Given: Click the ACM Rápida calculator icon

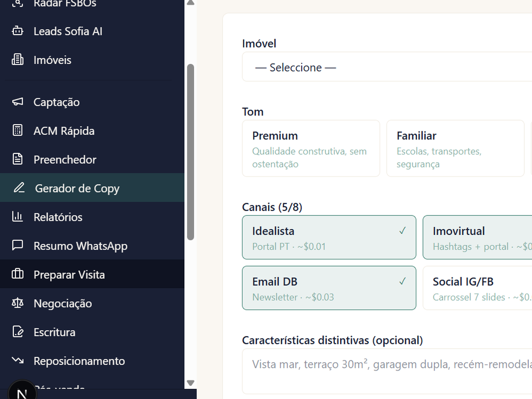Looking at the screenshot, I should 17,131.
